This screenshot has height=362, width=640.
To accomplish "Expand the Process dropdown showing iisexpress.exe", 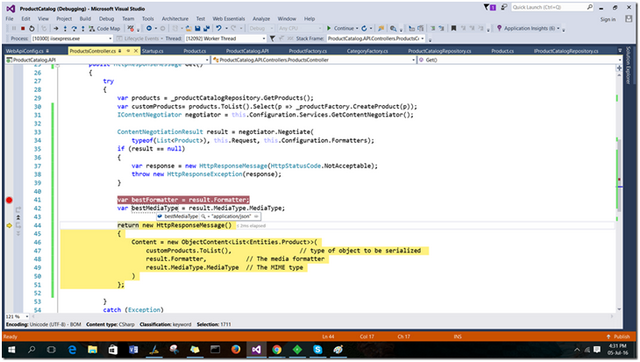I will tap(110, 39).
